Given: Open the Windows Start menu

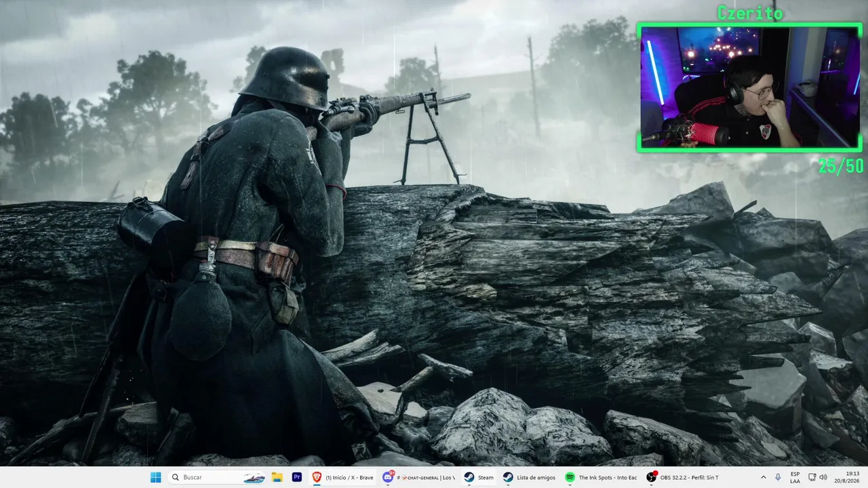Looking at the screenshot, I should pyautogui.click(x=156, y=477).
